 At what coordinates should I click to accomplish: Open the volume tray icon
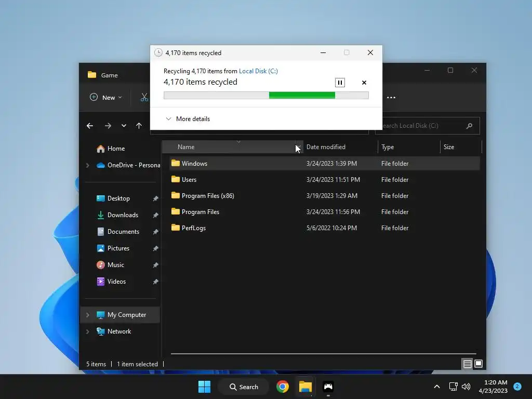466,387
